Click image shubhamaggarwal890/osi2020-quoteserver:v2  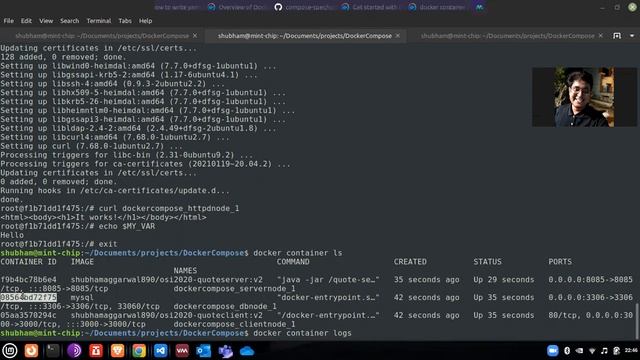point(167,280)
